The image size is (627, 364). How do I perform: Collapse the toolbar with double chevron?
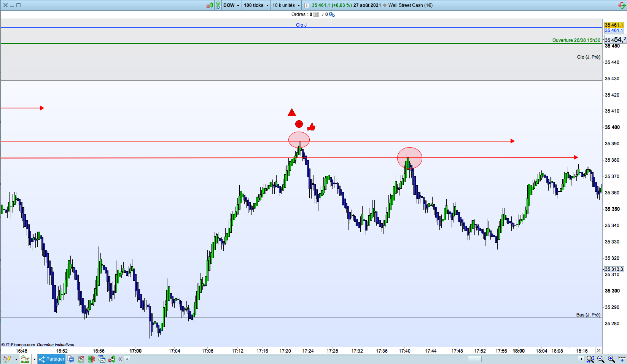pos(120,359)
